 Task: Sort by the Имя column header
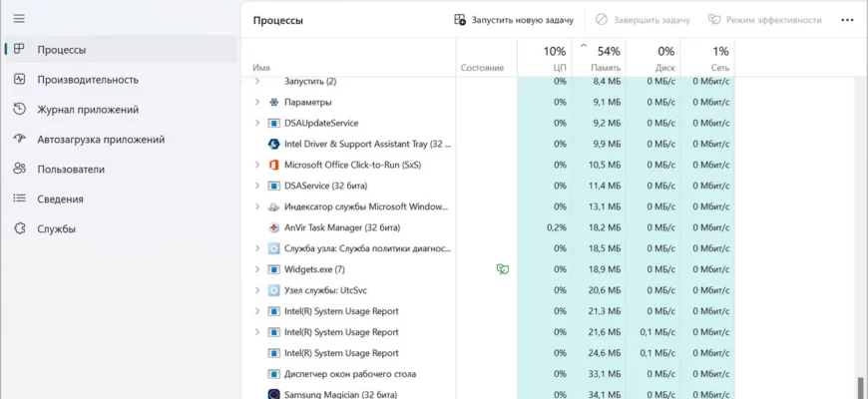(x=349, y=58)
